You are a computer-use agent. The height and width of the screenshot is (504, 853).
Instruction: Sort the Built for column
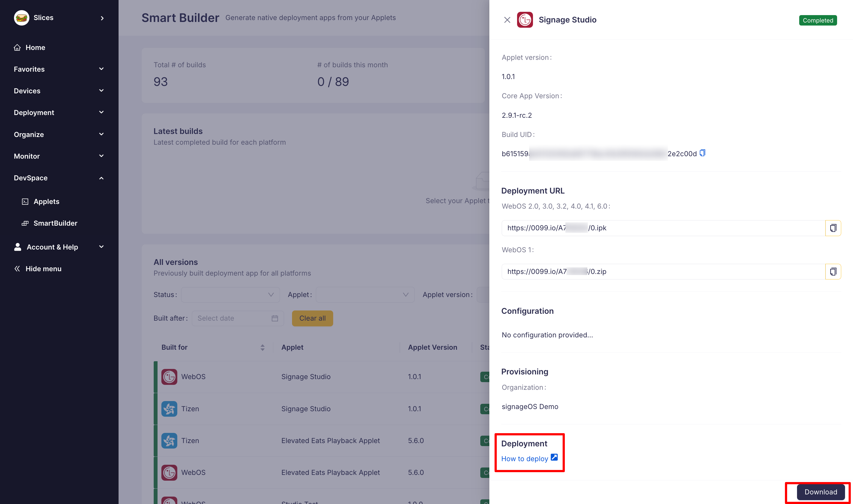click(262, 348)
